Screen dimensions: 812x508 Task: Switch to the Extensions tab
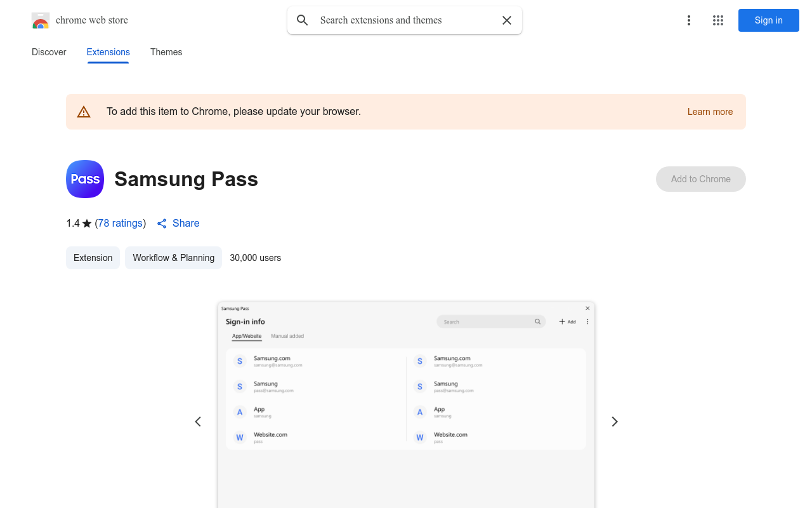(x=108, y=52)
